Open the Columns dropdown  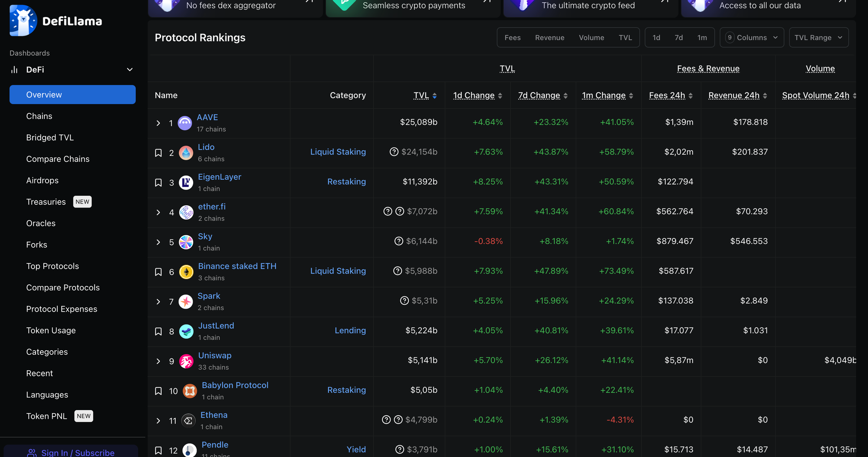[752, 38]
